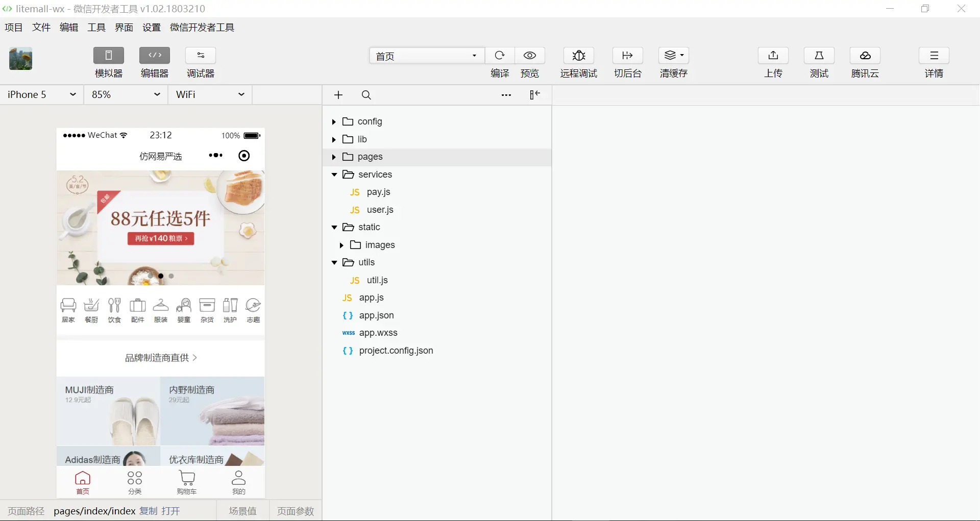
Task: Open remote debugging (远程调试) bug icon
Action: coord(579,55)
